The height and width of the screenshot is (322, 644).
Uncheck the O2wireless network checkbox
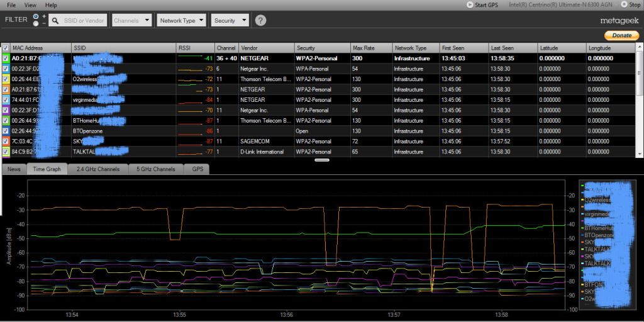tap(5, 79)
